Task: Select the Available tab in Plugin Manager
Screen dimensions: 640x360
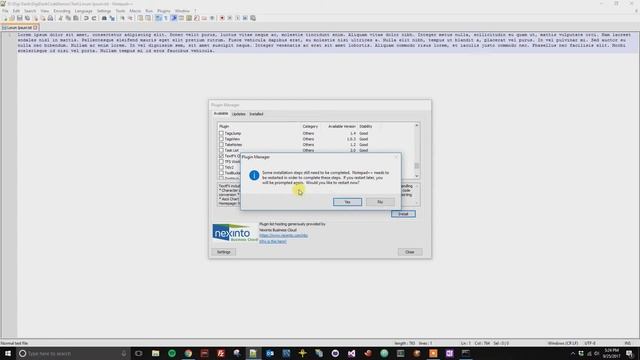Action: click(221, 113)
